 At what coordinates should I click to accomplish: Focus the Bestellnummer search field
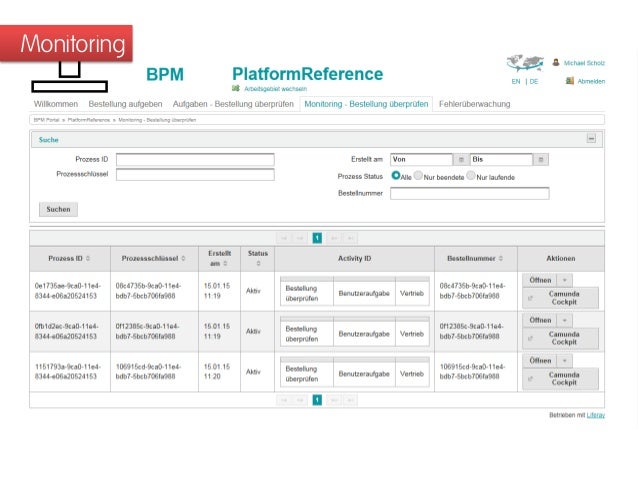tap(470, 193)
